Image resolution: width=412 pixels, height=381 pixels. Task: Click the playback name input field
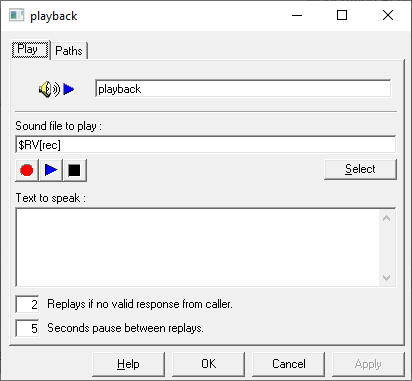pos(243,89)
